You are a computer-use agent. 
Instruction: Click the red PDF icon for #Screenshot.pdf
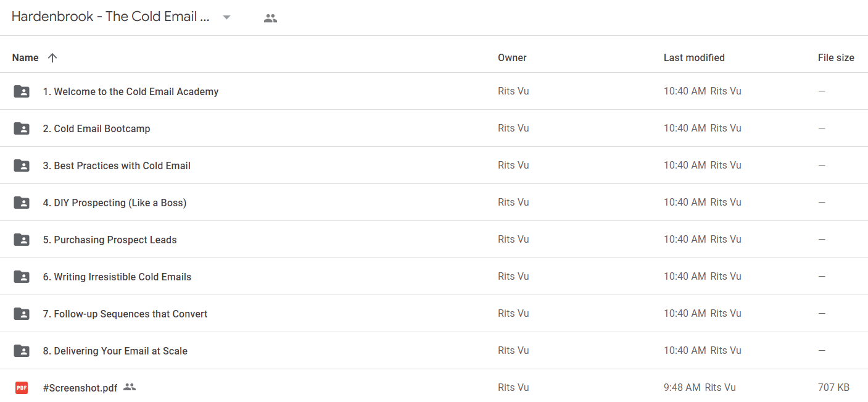click(22, 388)
